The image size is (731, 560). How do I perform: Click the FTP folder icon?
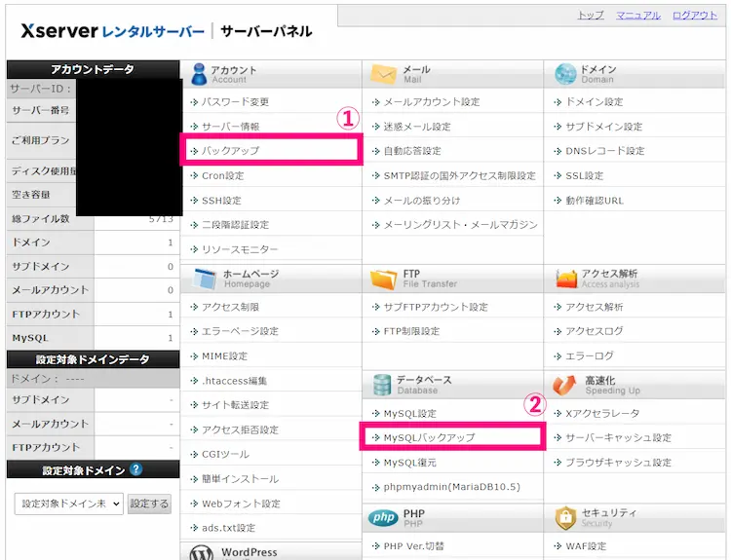tap(383, 279)
